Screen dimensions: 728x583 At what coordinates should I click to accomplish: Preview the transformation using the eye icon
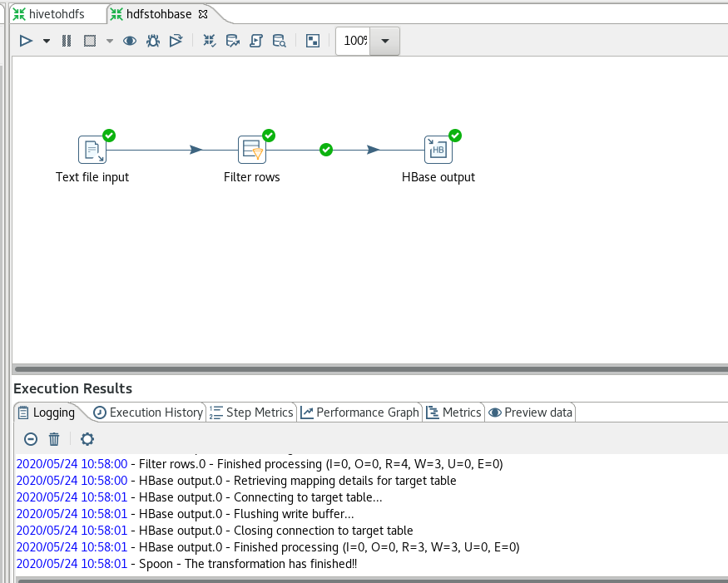coord(130,41)
